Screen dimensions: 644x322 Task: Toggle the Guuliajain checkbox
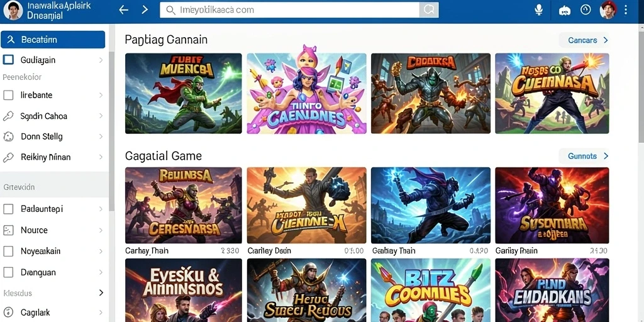click(8, 60)
